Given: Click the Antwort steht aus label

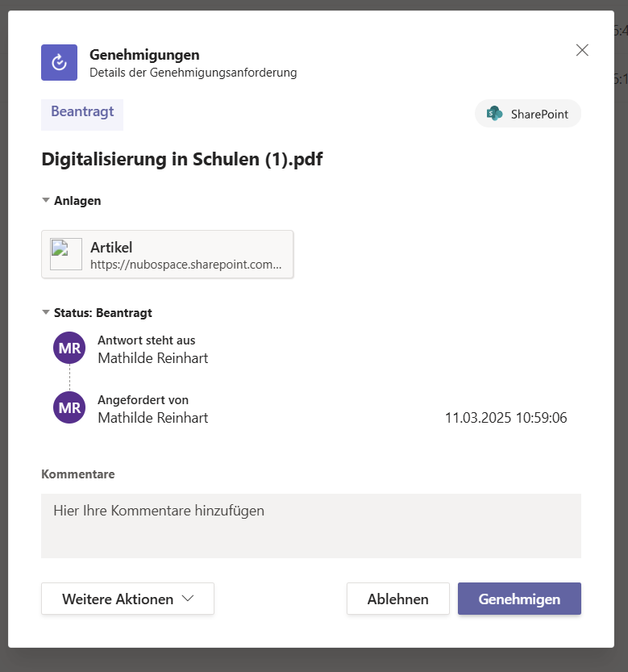Looking at the screenshot, I should [147, 340].
